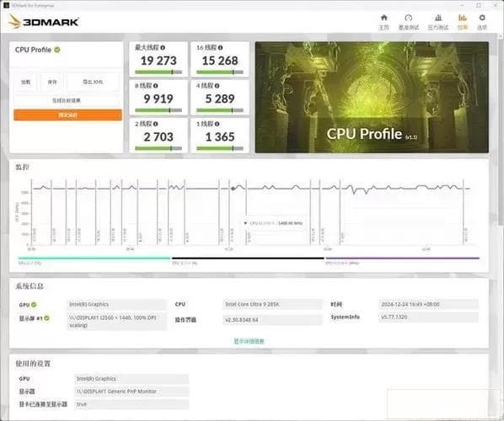504x421 pixels.
Task: Click the 15 268 score
Action: tap(220, 61)
